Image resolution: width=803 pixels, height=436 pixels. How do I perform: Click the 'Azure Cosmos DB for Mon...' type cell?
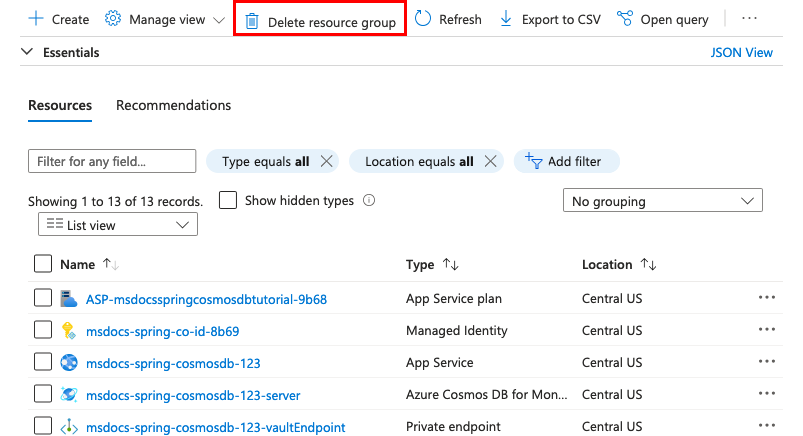point(487,395)
